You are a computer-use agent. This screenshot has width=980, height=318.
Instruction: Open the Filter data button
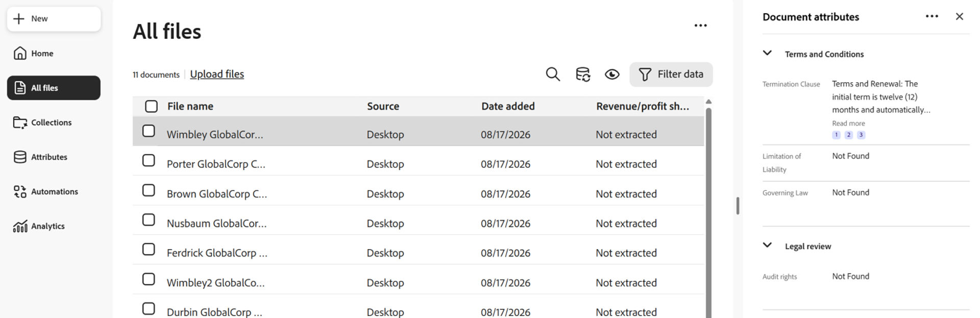click(x=671, y=75)
